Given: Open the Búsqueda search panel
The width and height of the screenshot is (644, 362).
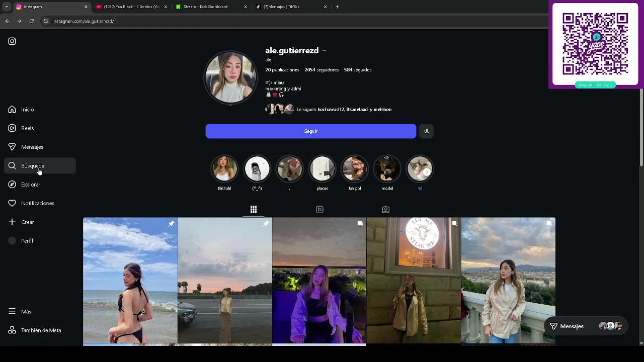Looking at the screenshot, I should pos(40,166).
